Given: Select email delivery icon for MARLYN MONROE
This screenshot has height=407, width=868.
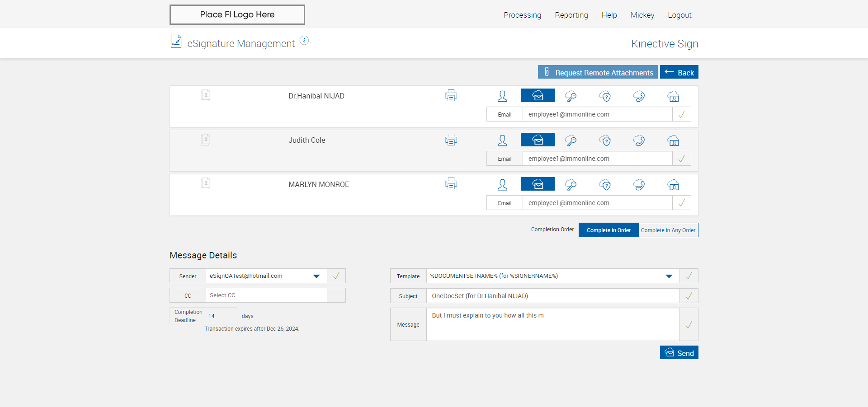Looking at the screenshot, I should (538, 184).
